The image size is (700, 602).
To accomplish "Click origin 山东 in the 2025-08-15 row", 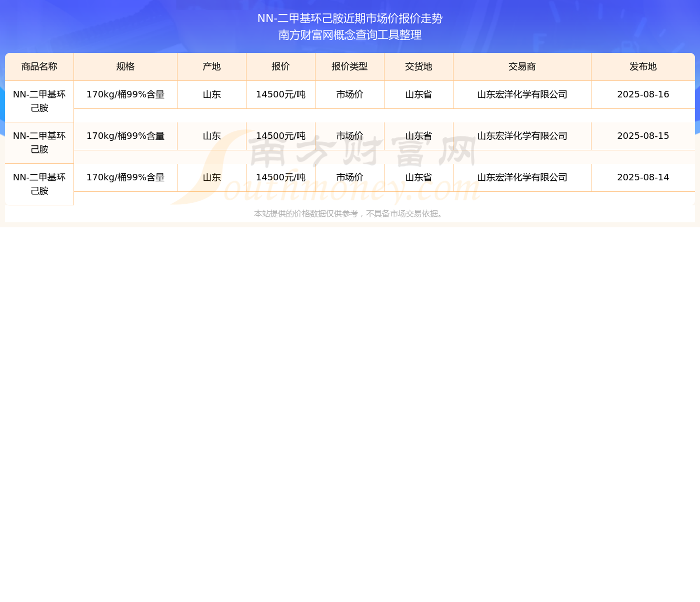I will point(212,136).
